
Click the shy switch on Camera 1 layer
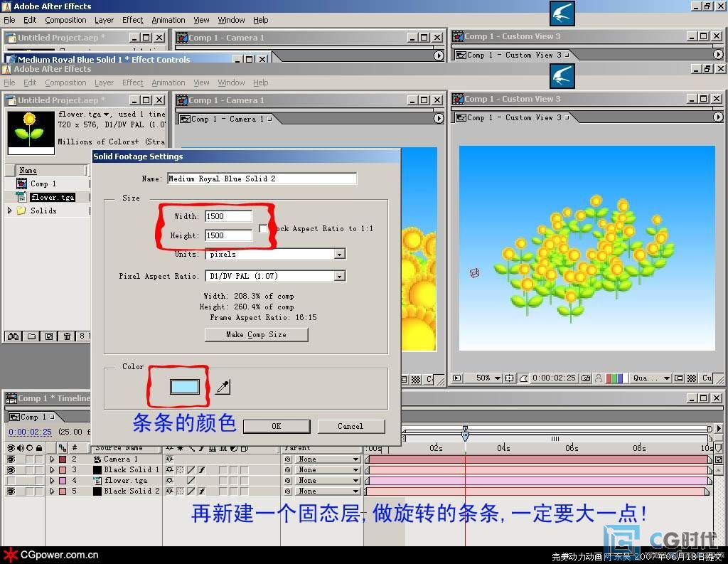point(169,459)
